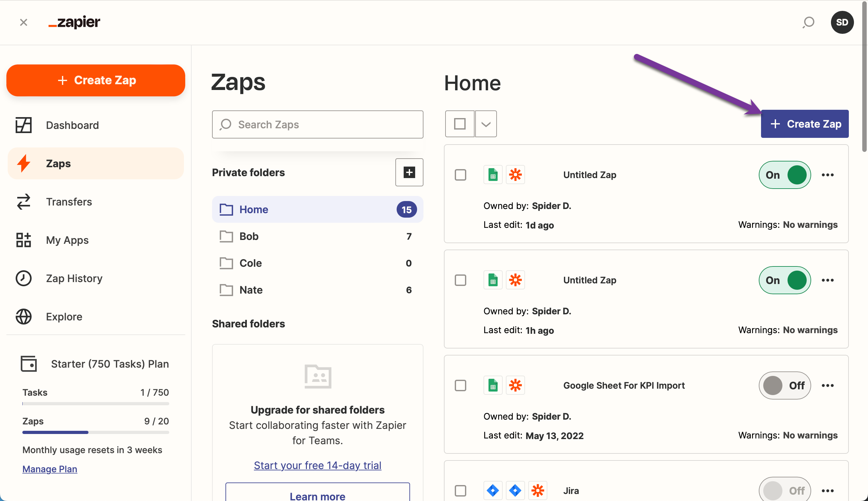The height and width of the screenshot is (501, 868).
Task: Click the Zapier asterisk icon on the KPI Import Zap
Action: click(x=515, y=385)
